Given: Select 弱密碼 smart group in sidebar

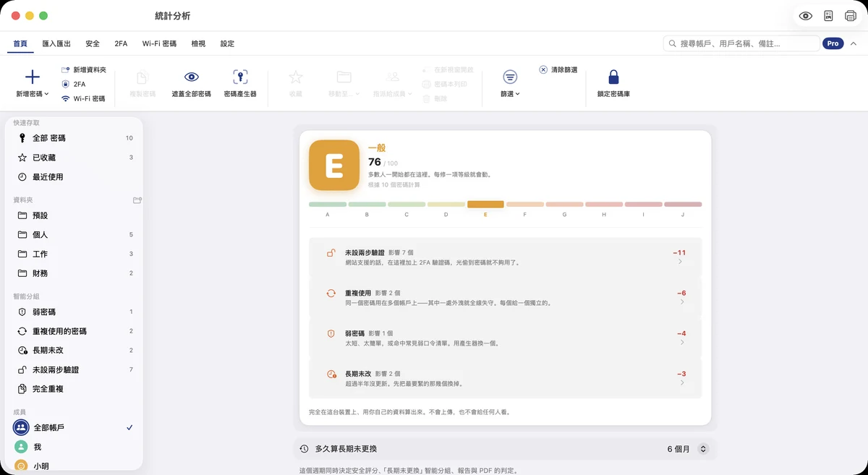Looking at the screenshot, I should [75, 312].
